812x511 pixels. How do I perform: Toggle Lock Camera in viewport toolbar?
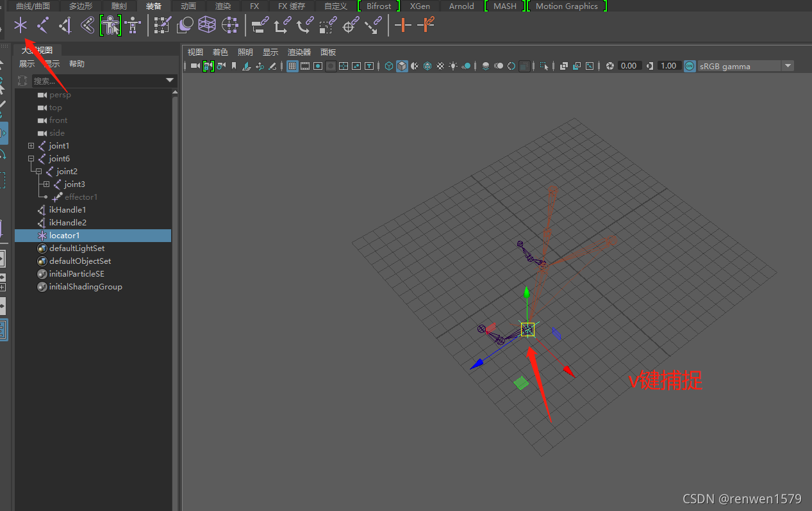click(208, 66)
